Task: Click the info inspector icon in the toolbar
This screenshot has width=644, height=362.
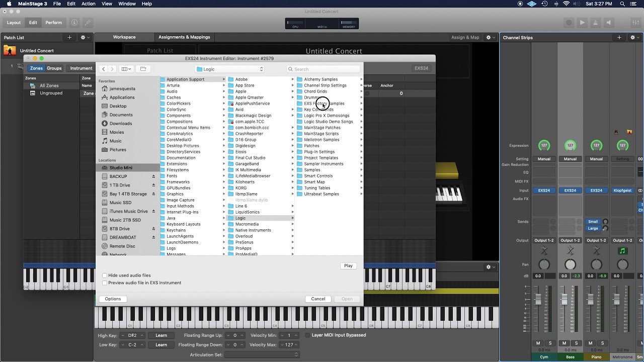Action: click(74, 23)
